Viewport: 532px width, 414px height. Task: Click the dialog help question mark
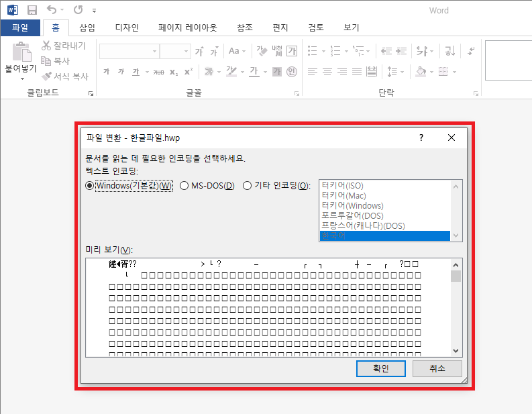[421, 138]
